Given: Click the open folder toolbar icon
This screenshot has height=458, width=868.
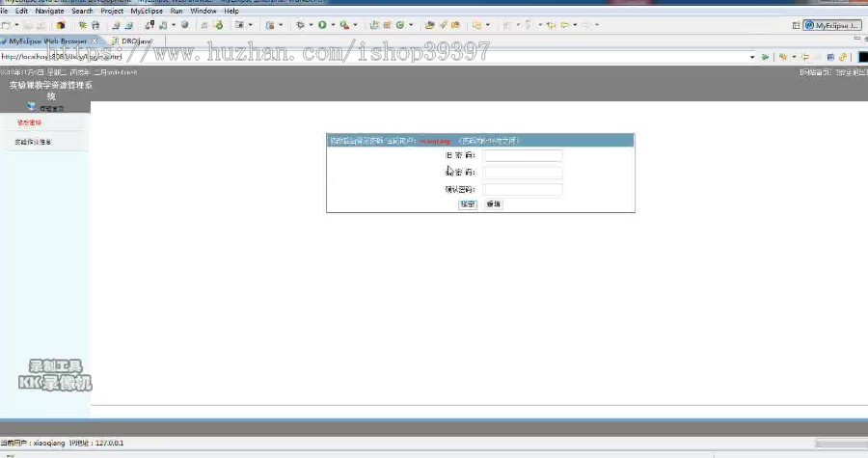Looking at the screenshot, I should click(429, 25).
